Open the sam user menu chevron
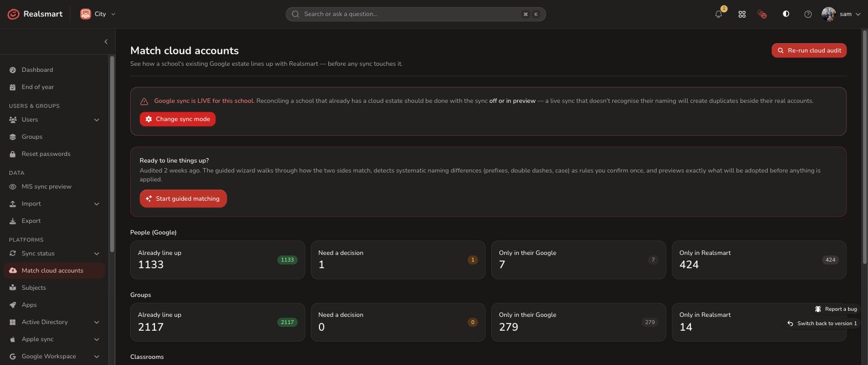Screen dimensions: 868x365 (858, 14)
